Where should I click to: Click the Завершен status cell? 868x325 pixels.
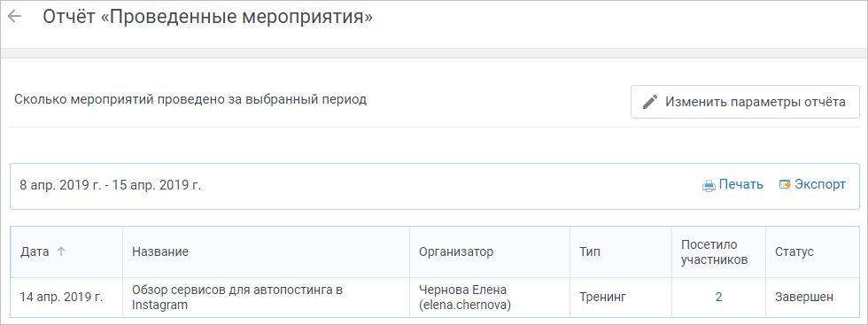804,297
